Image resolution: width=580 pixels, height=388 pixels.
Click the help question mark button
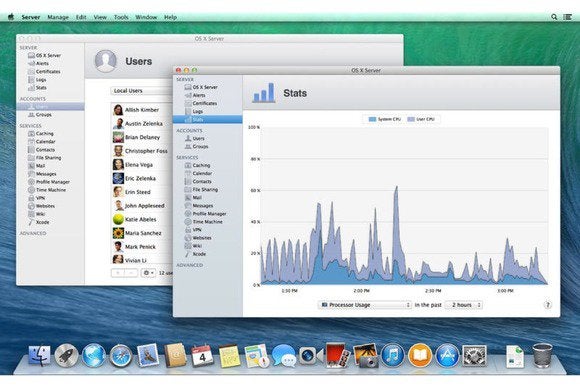pyautogui.click(x=547, y=305)
